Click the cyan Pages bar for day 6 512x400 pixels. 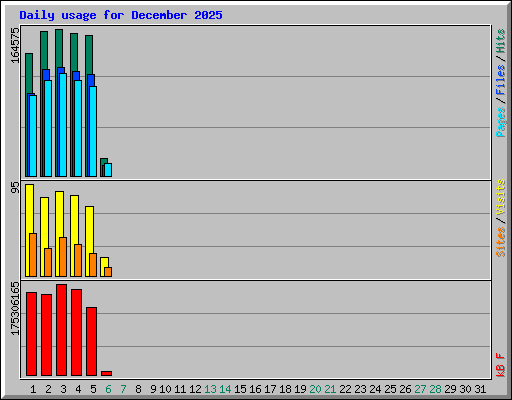(x=108, y=170)
